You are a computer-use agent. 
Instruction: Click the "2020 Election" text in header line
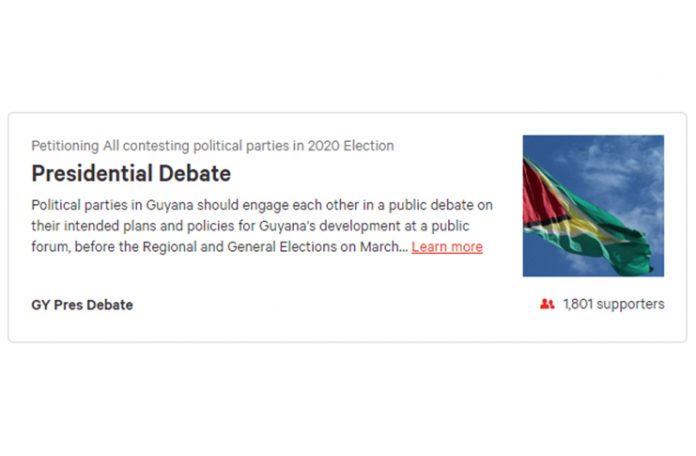(x=351, y=146)
